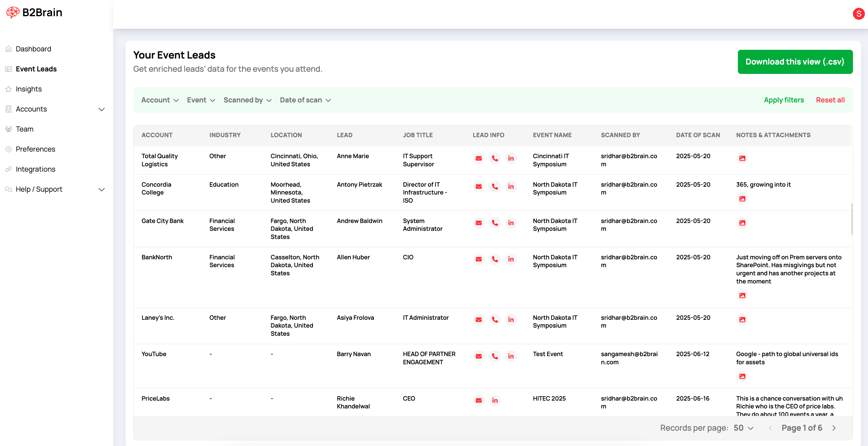The width and height of the screenshot is (868, 446).
Task: Open image attachment for Gate City Bank
Action: tap(742, 223)
